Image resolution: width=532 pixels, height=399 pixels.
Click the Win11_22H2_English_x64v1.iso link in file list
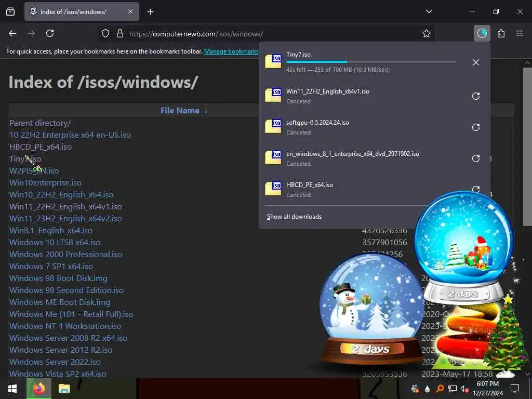(x=65, y=207)
